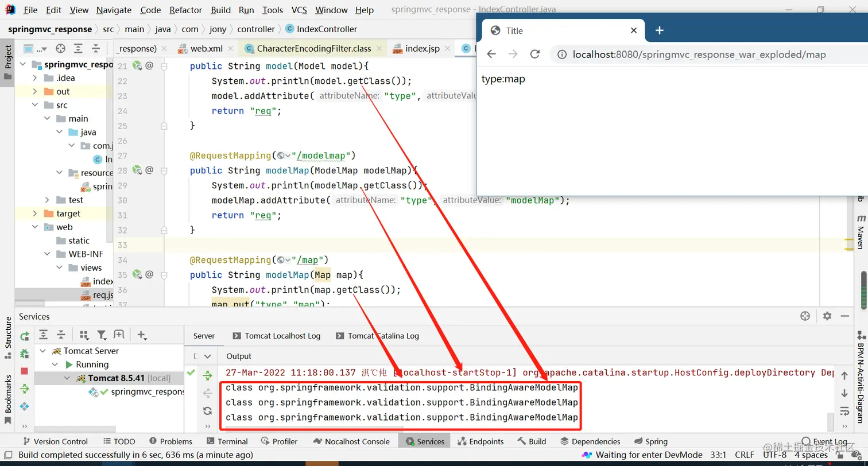Click the browser site info icon

[x=562, y=55]
